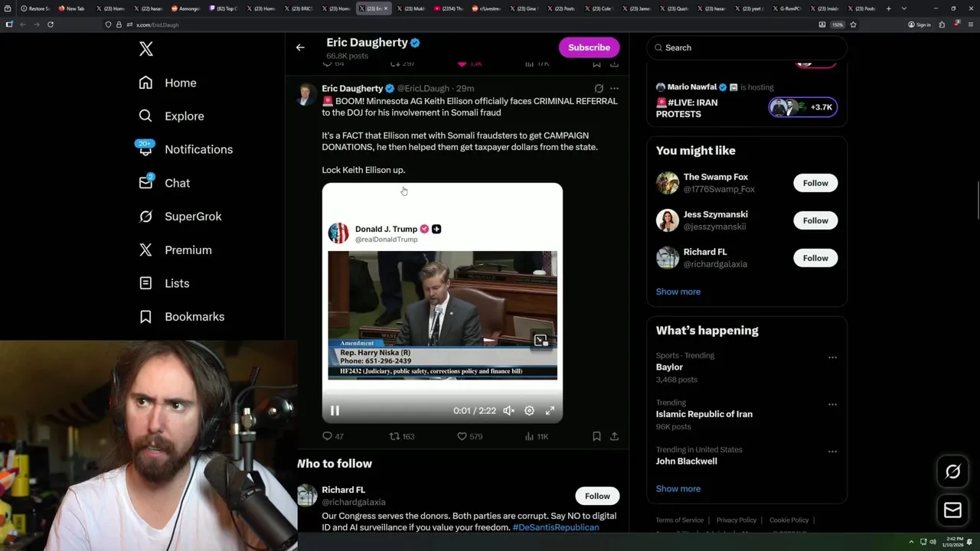
Task: Open Lists in the sidebar
Action: (165, 283)
